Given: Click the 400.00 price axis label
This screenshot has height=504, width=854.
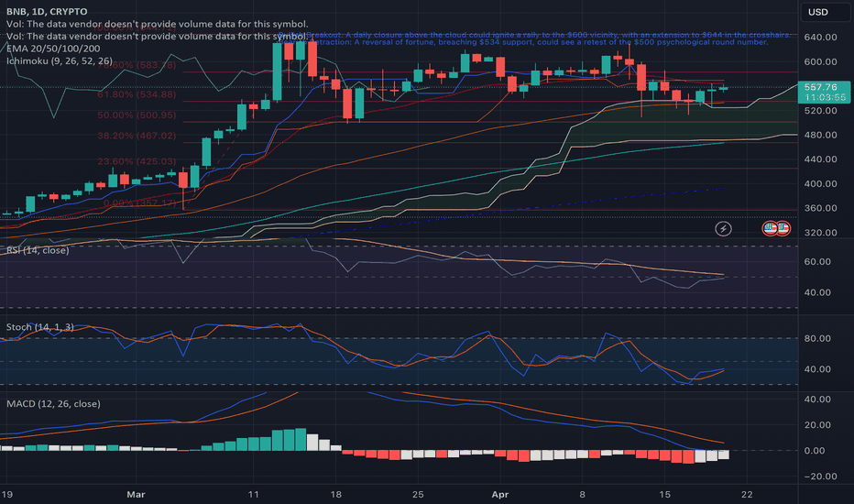Looking at the screenshot, I should [821, 183].
